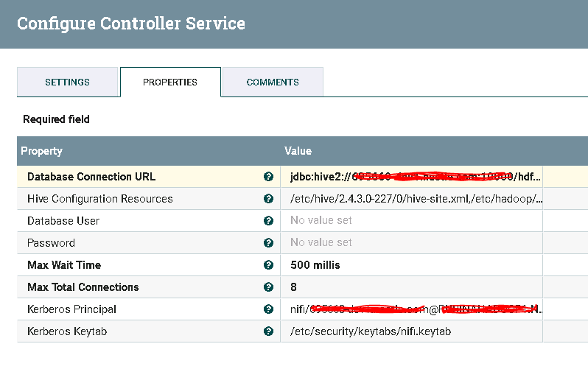Click help icon beside Password property

269,243
